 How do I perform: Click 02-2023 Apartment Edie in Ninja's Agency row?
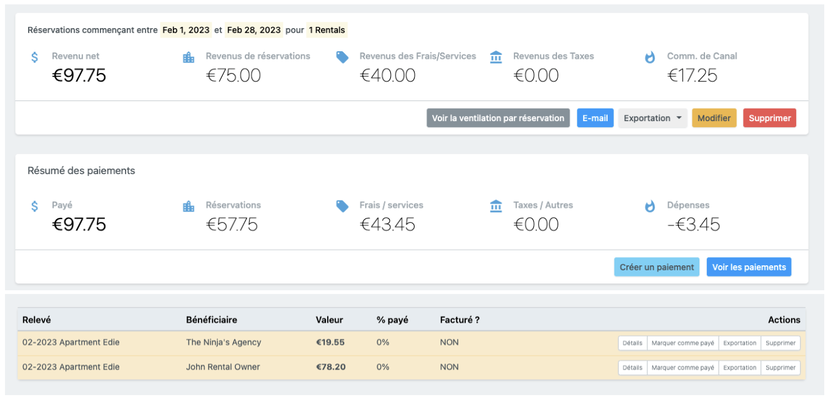pos(71,342)
